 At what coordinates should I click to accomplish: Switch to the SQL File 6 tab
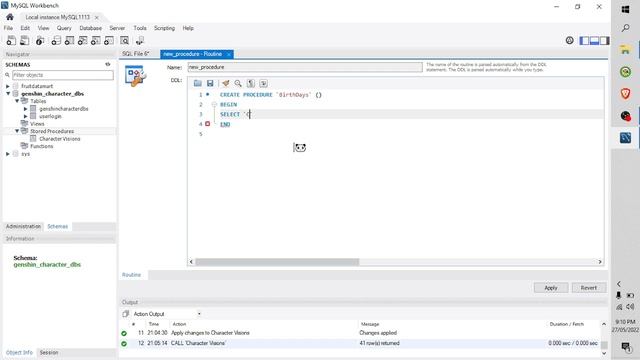(136, 54)
